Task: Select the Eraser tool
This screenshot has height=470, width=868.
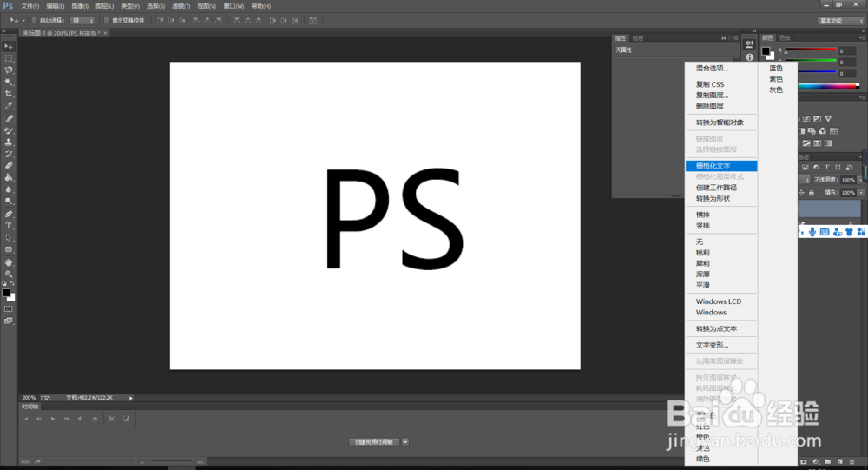Action: coord(9,166)
